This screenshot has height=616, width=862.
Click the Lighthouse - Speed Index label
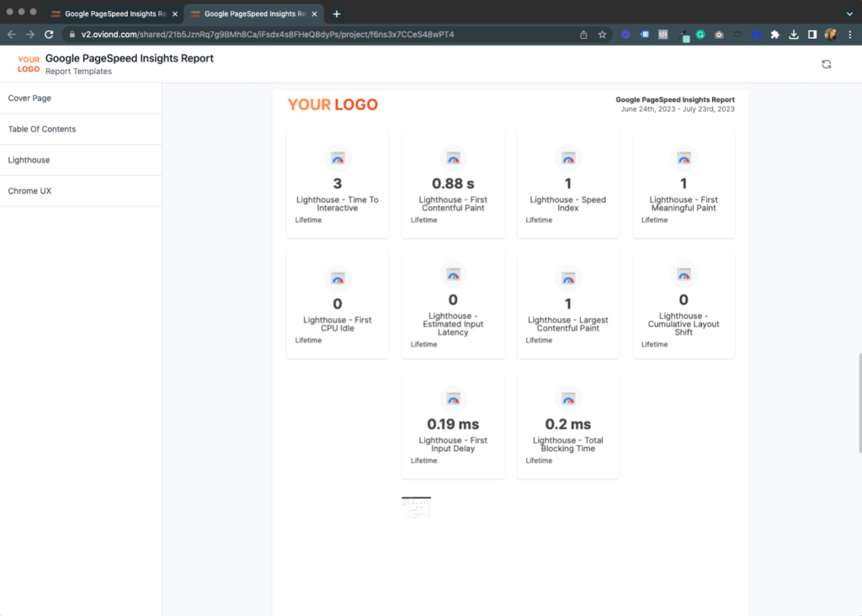(568, 204)
